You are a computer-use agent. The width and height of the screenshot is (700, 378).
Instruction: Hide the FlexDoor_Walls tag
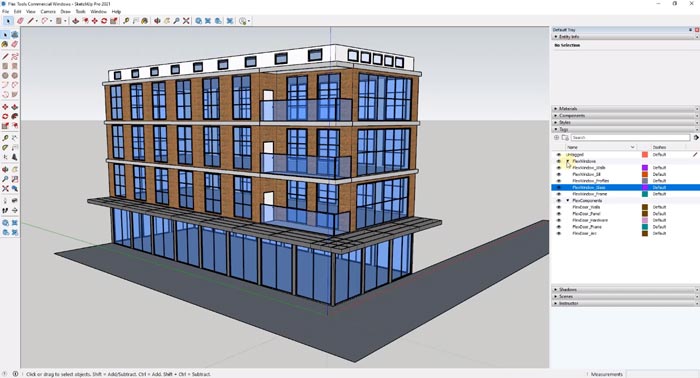coord(558,207)
